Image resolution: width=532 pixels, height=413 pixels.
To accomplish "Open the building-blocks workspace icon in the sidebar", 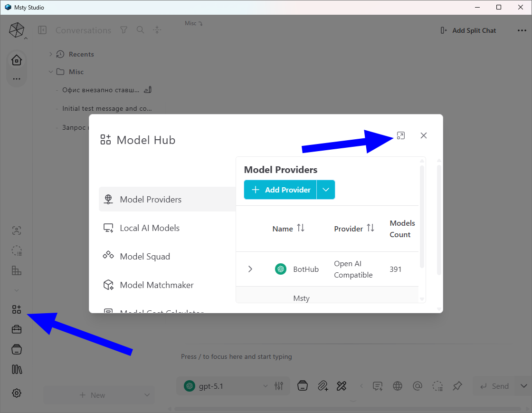I will click(17, 270).
